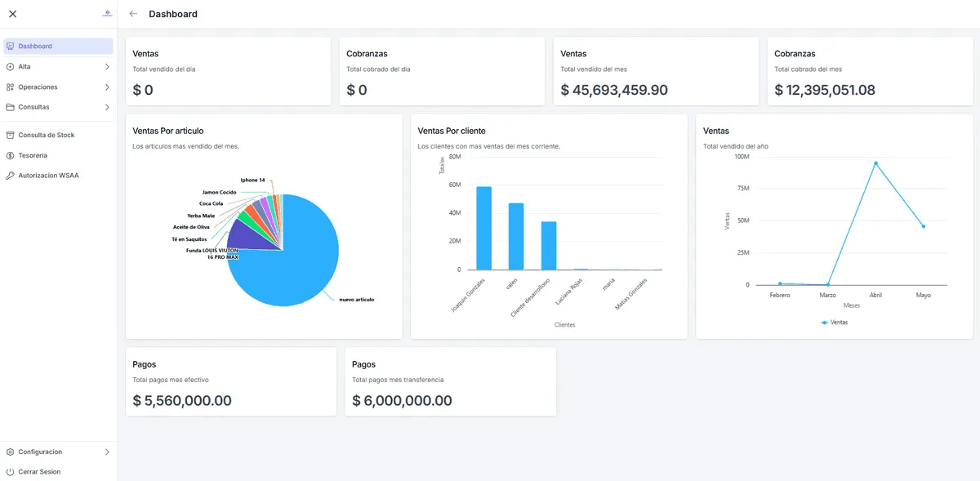Expand the Alta menu chevron
The width and height of the screenshot is (980, 481).
[108, 66]
